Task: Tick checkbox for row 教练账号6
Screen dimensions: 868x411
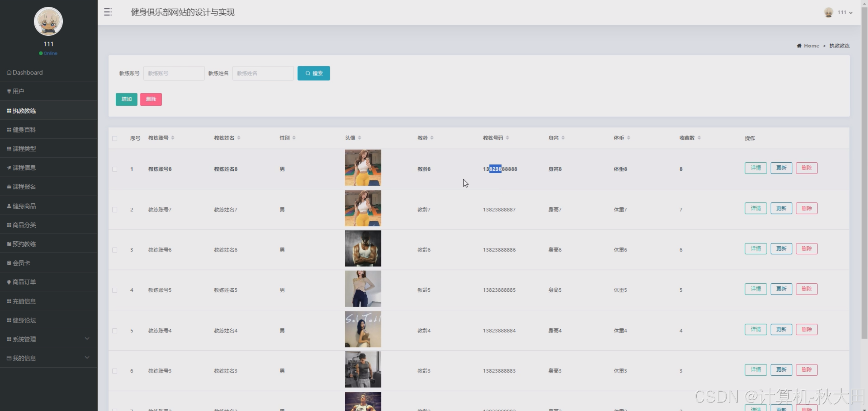Action: tap(115, 250)
